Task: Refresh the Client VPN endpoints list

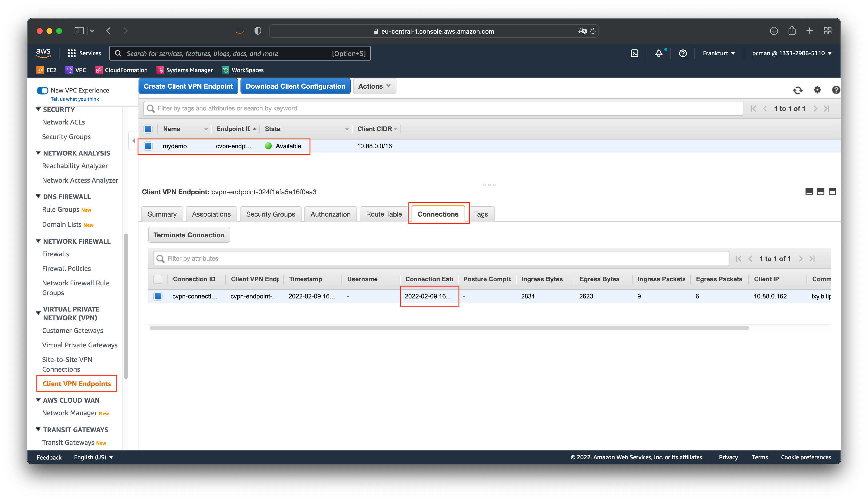Action: (797, 90)
